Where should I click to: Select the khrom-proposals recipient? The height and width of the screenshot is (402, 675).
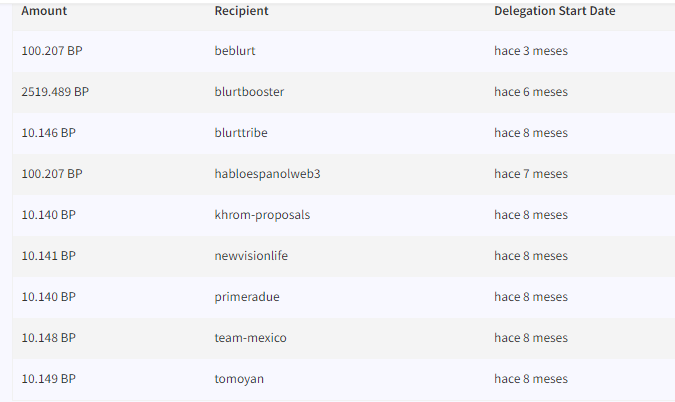click(x=262, y=215)
